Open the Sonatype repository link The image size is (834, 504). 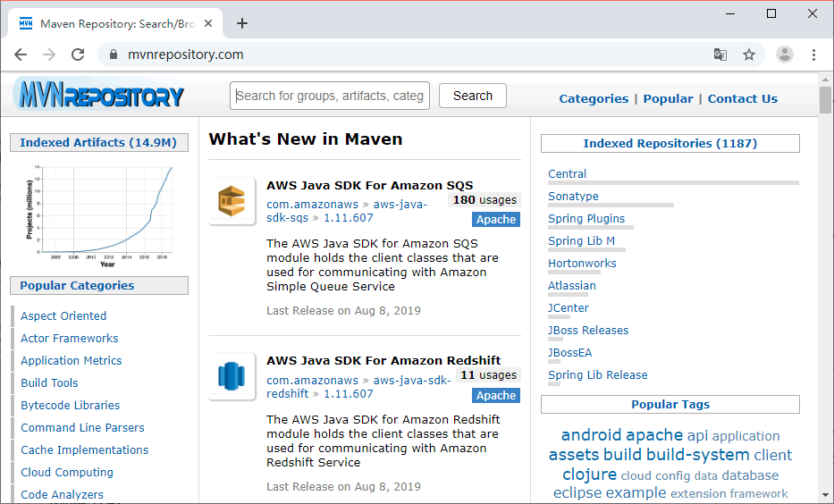pos(573,197)
